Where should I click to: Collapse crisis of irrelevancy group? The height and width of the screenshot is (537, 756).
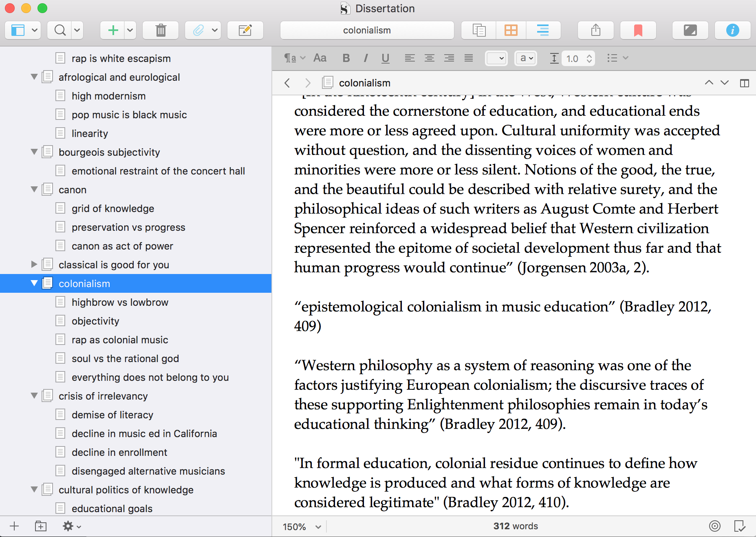(x=34, y=396)
